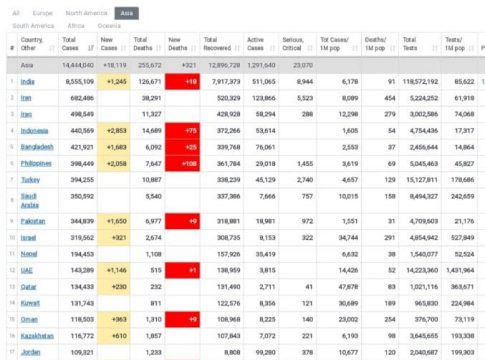The image size is (485, 360).
Task: Sort by Total Tests sort icon
Action: click(435, 48)
